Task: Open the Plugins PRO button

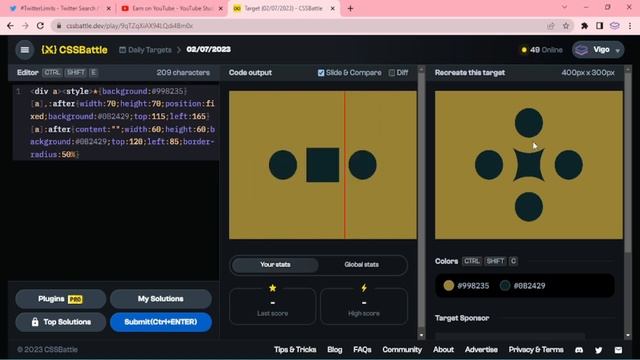Action: [x=60, y=299]
